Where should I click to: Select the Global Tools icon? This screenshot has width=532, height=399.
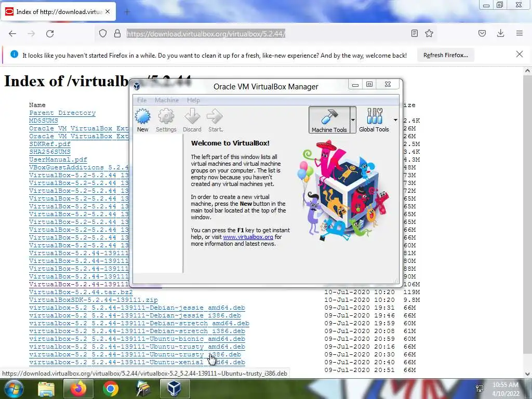374,120
